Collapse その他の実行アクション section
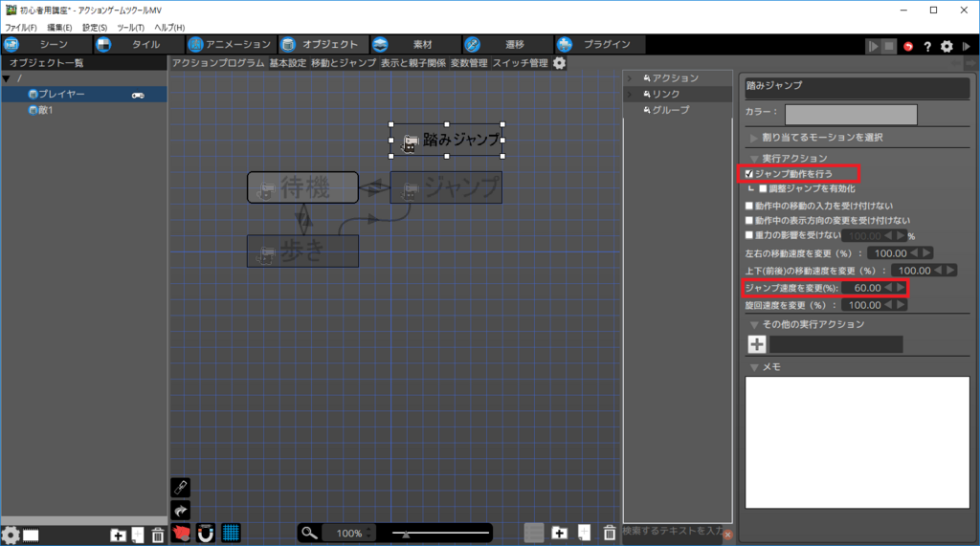Screen dimensions: 980x546 coord(754,325)
